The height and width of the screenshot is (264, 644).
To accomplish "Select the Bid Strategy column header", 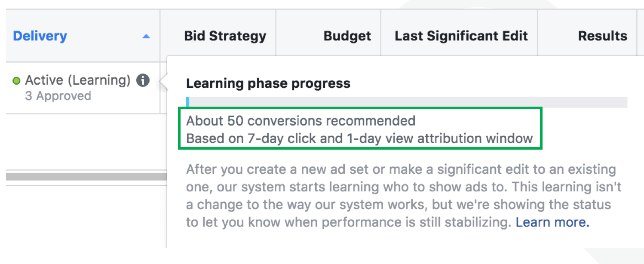I will (x=225, y=36).
